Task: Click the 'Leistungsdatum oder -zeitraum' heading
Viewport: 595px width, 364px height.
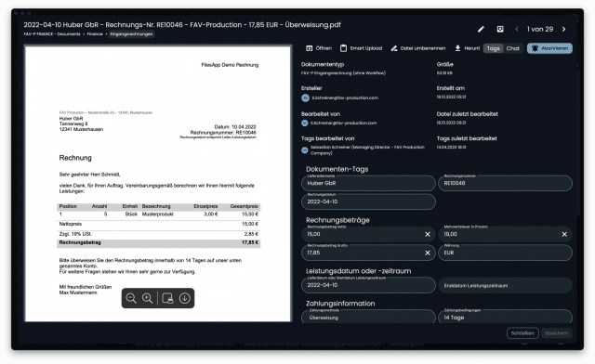Action: [x=359, y=271]
